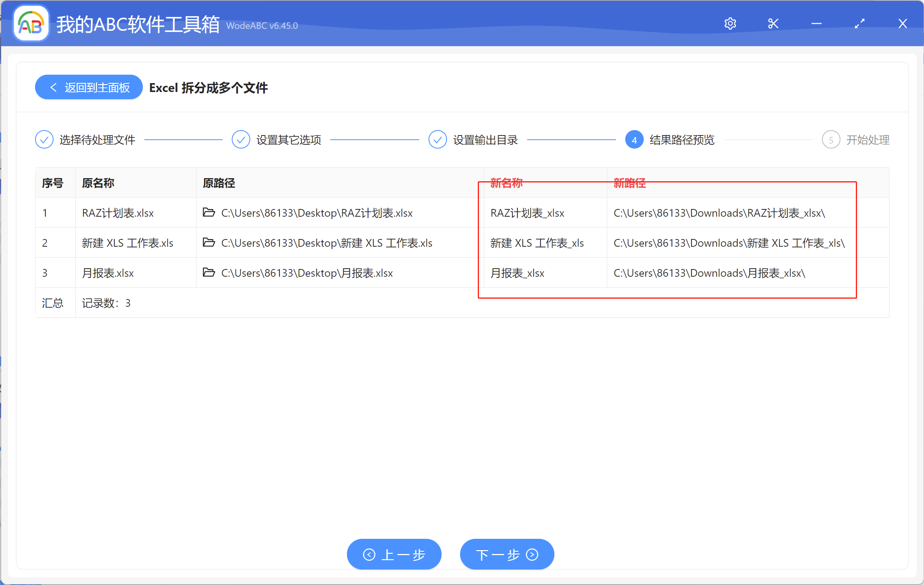924x585 pixels.
Task: Toggle fullscreen with the expand arrows icon
Action: click(860, 23)
